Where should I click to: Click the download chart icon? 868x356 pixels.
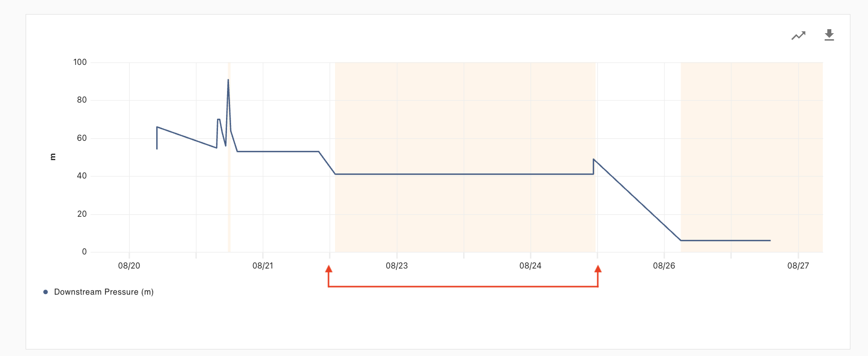pyautogui.click(x=829, y=35)
